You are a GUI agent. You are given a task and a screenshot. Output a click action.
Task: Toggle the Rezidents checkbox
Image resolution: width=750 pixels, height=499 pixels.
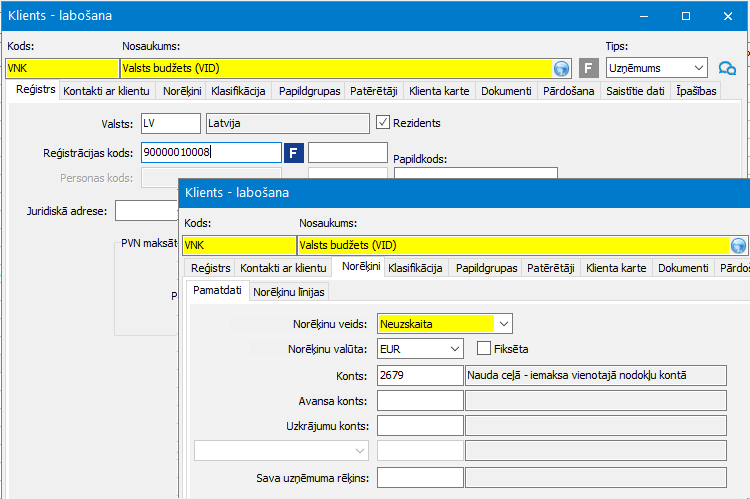(x=384, y=123)
